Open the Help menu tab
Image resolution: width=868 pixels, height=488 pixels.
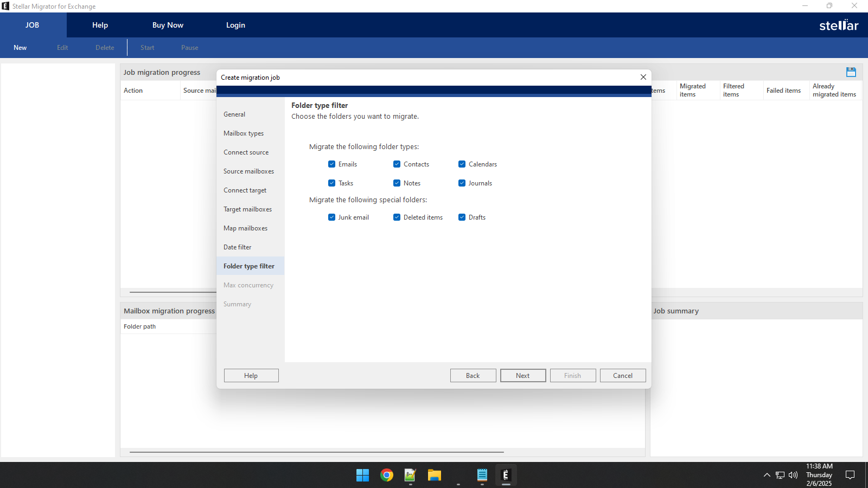coord(100,25)
